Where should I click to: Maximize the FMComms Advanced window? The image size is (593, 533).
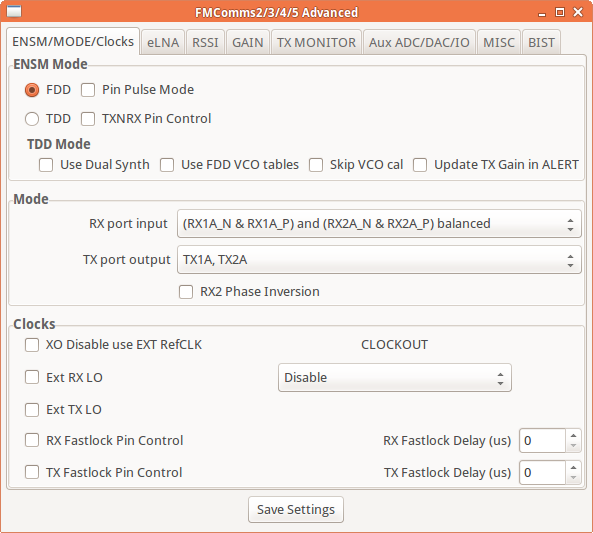pyautogui.click(x=560, y=12)
